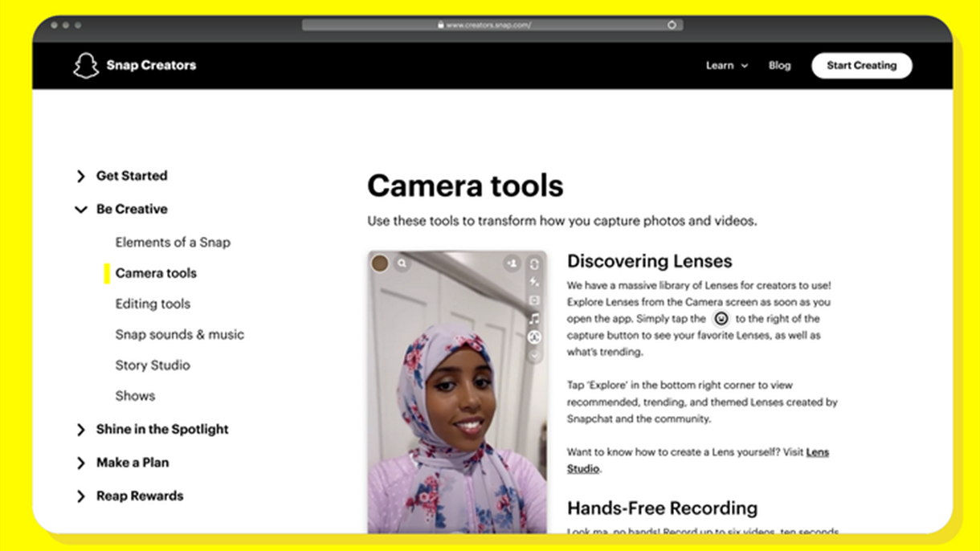This screenshot has height=551, width=980.
Task: Click the Be Creative label
Action: click(x=132, y=209)
